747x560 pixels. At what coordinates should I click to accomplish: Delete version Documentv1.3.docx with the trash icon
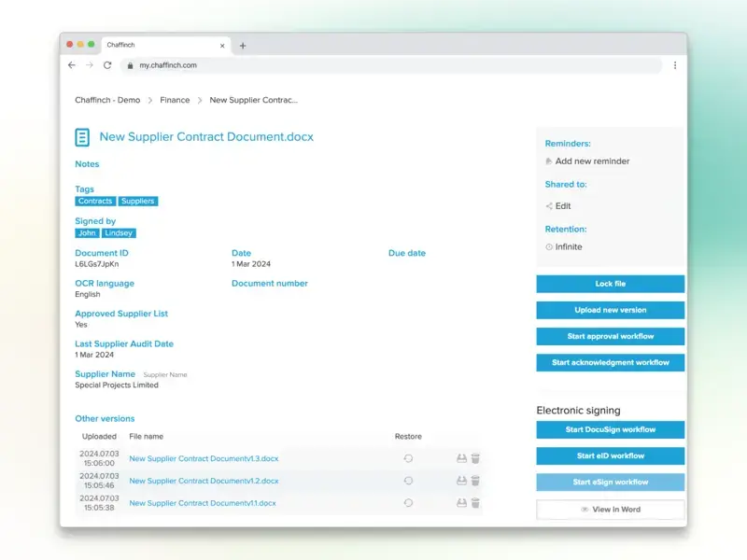coord(475,458)
